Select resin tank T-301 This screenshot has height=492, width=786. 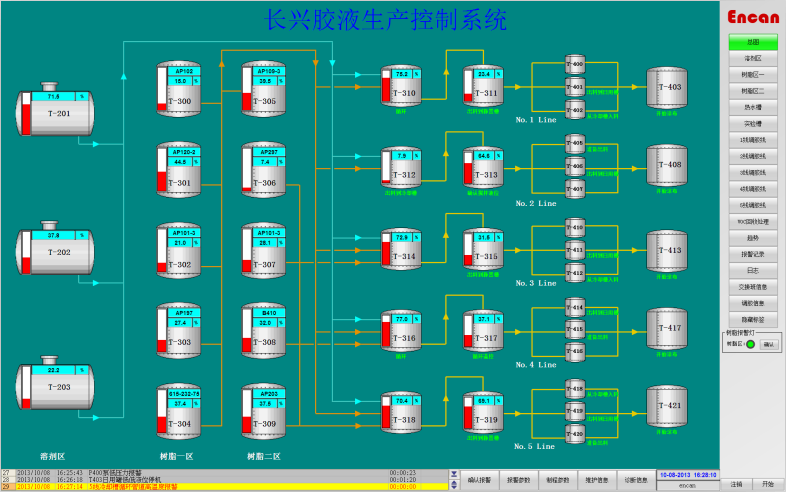point(178,170)
